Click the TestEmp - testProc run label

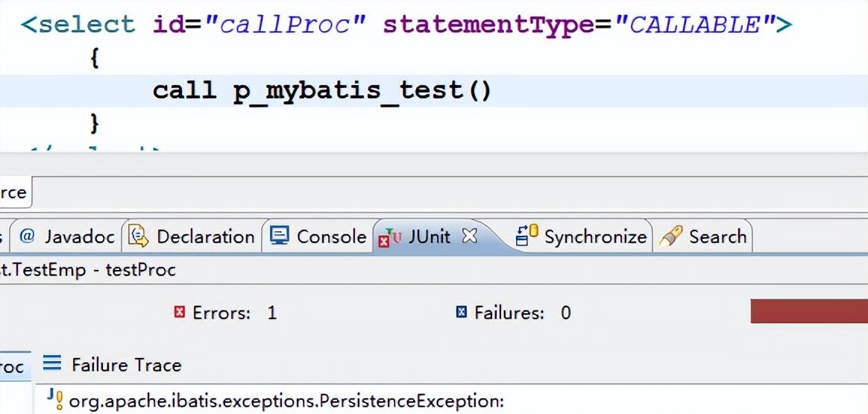(88, 270)
